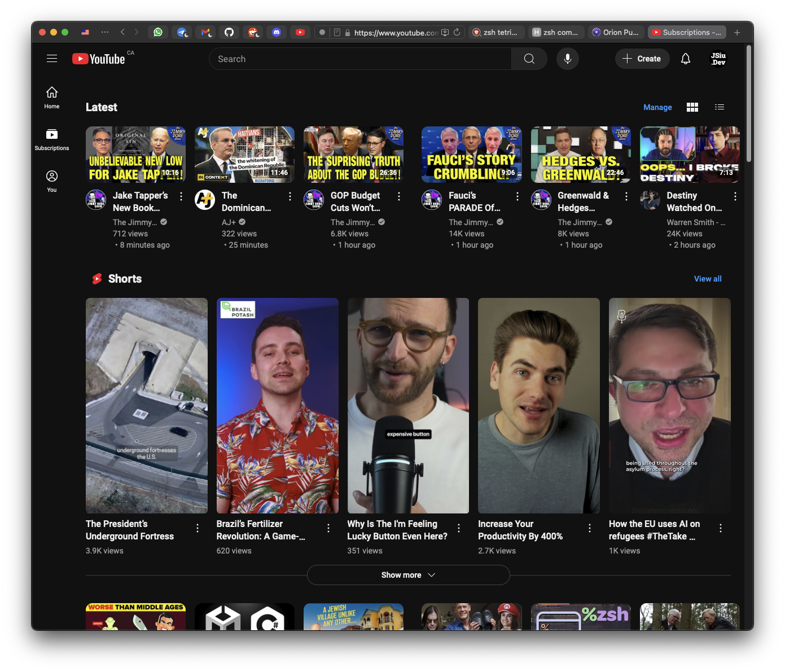The height and width of the screenshot is (672, 785).
Task: Click the voice search microphone icon
Action: (x=567, y=58)
